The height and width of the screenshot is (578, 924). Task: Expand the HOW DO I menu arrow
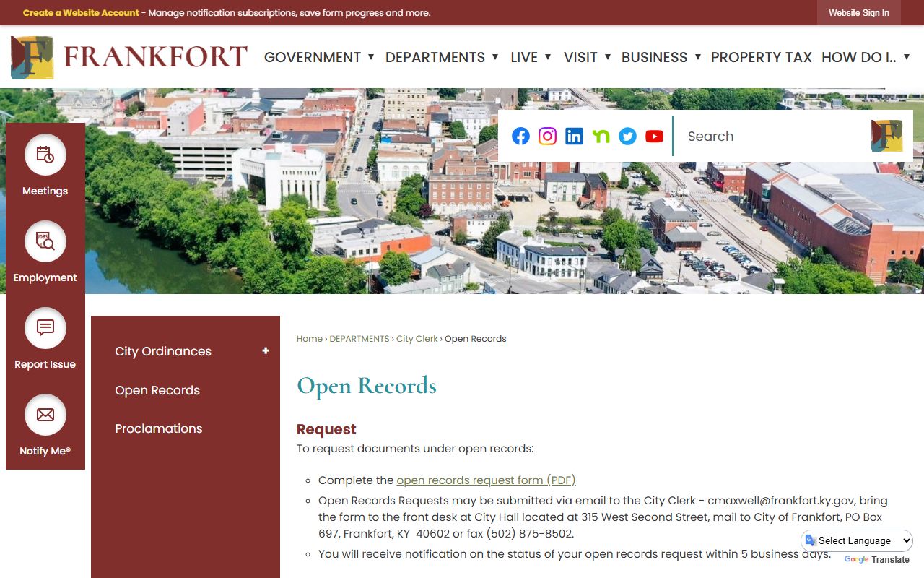907,56
